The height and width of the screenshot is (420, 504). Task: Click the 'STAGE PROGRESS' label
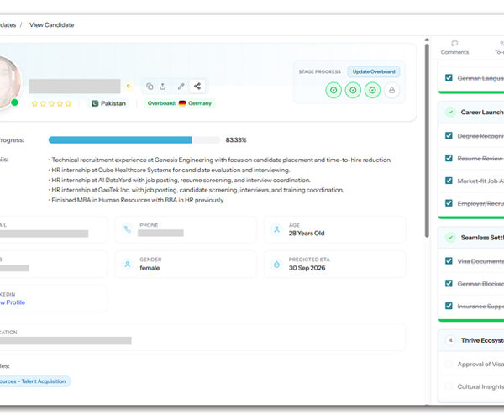(319, 71)
